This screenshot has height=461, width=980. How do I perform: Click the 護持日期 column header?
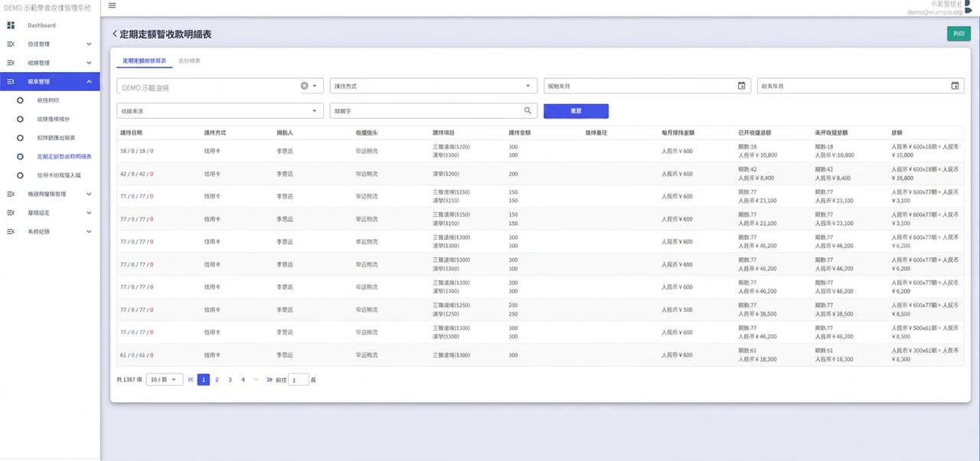pos(131,132)
